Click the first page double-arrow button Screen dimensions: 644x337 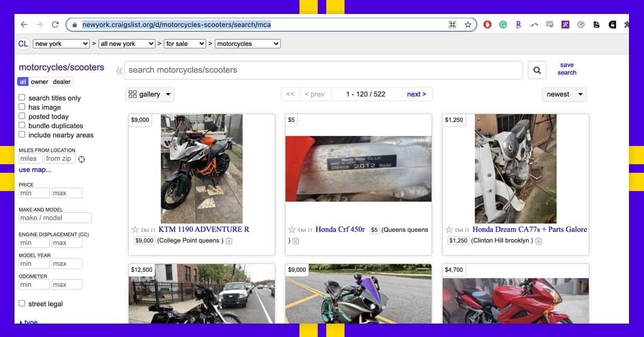pos(290,94)
